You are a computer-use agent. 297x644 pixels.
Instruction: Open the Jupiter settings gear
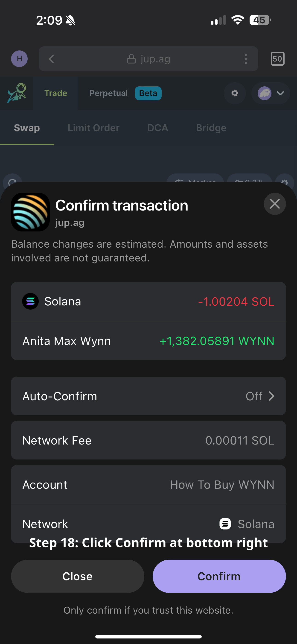(235, 93)
